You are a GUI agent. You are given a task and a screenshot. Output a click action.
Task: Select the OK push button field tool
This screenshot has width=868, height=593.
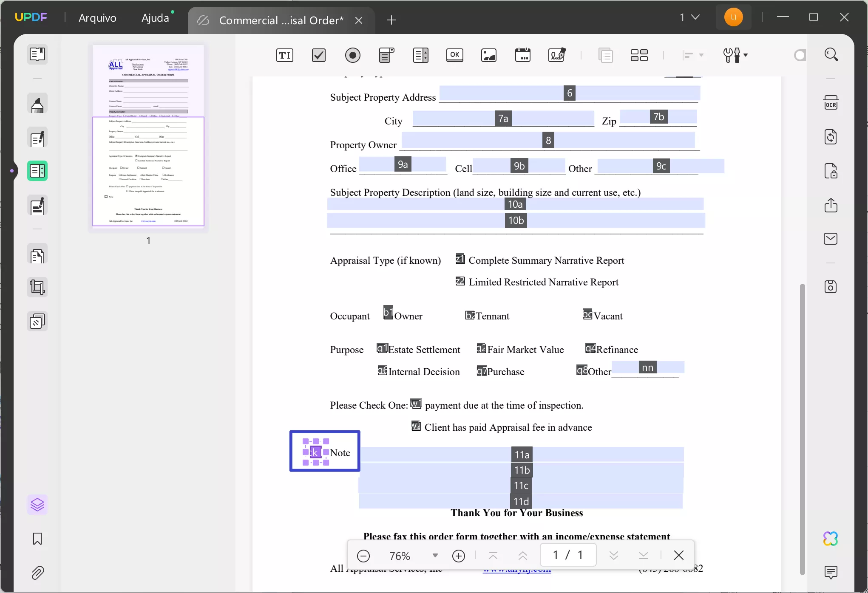click(x=454, y=55)
